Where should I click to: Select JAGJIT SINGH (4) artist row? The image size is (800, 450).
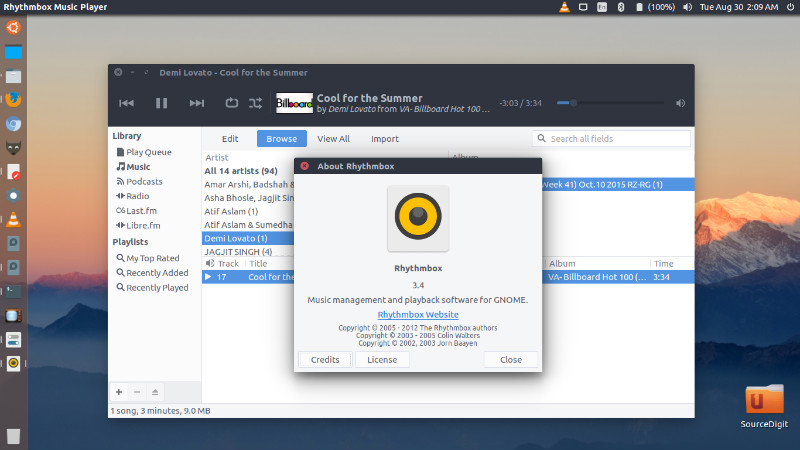pyautogui.click(x=248, y=252)
